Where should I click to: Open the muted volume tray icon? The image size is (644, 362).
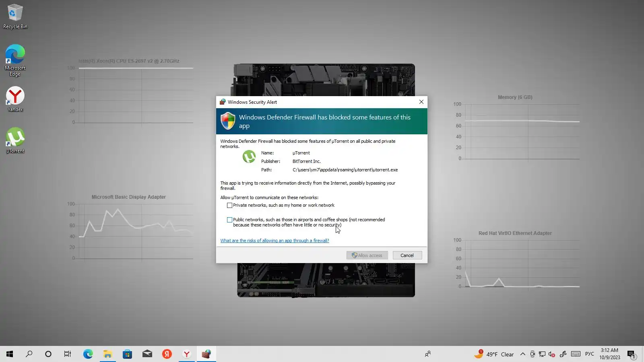(x=552, y=354)
